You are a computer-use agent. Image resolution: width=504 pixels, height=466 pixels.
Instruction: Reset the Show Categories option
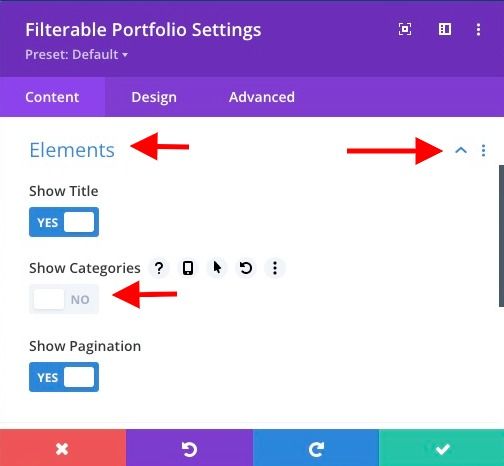(246, 268)
